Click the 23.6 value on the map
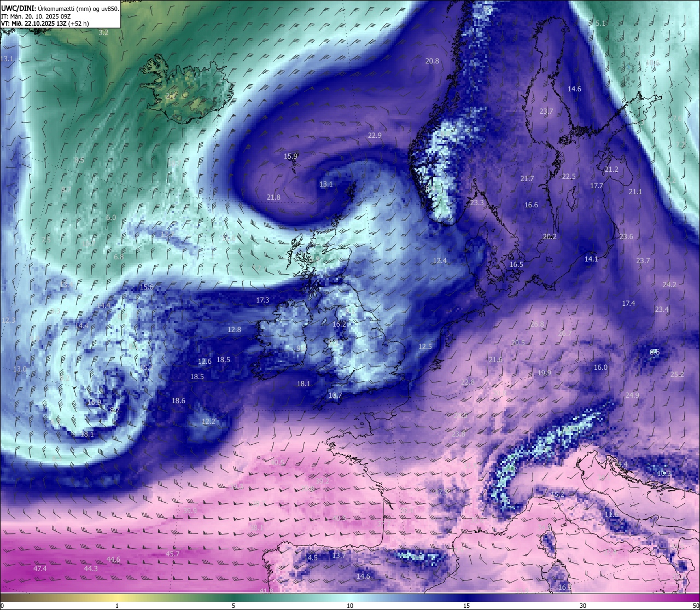Screen dimensions: 700x610 [x=626, y=236]
